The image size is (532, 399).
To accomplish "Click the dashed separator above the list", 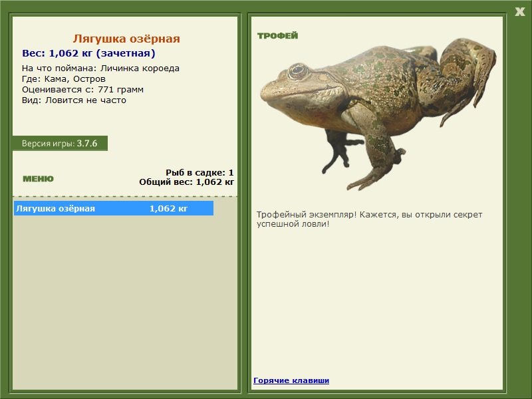I will (125, 196).
